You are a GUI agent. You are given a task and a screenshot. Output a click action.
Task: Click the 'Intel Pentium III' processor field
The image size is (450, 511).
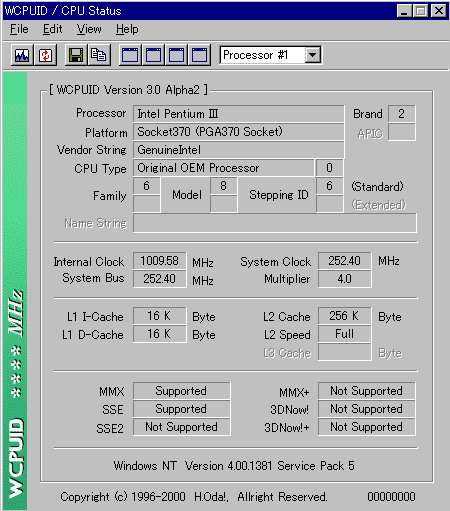(x=238, y=114)
